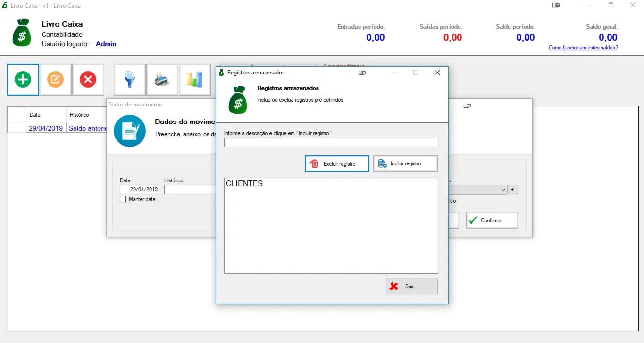This screenshot has width=644, height=343.
Task: Focus the record description input field
Action: 331,142
